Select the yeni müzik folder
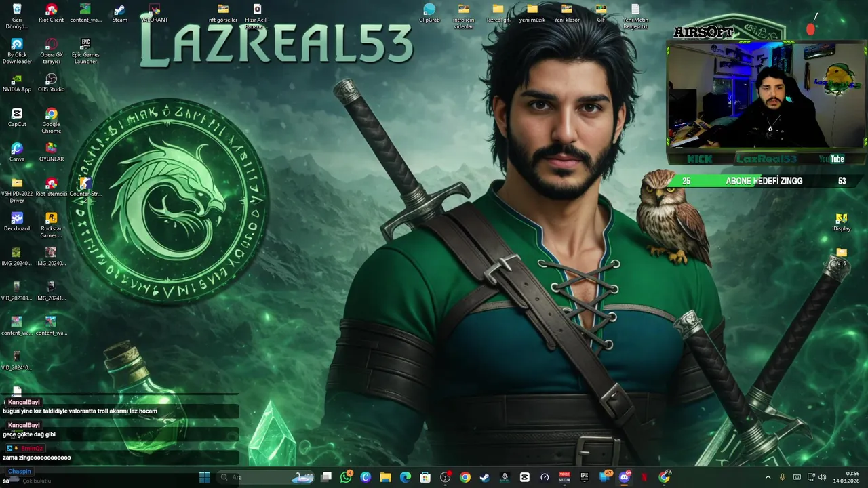 click(x=532, y=13)
